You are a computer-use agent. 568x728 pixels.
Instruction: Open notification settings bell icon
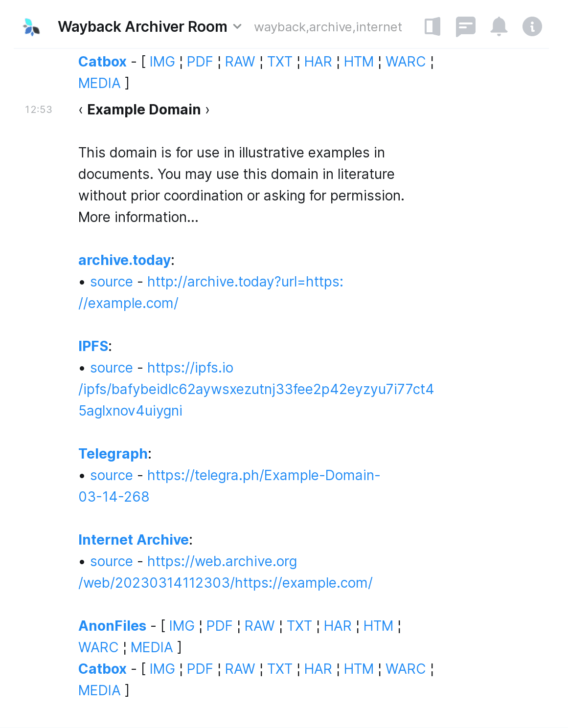click(499, 27)
